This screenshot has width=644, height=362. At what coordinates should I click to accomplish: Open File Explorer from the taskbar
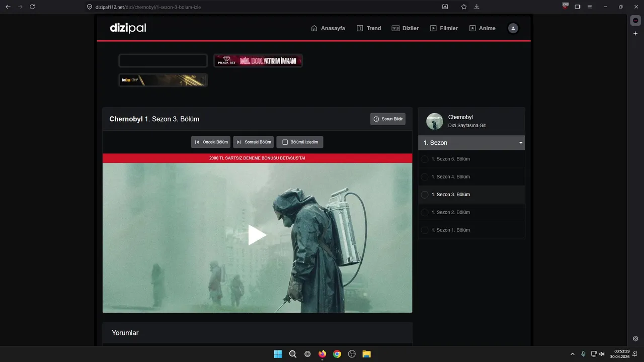coord(367,354)
